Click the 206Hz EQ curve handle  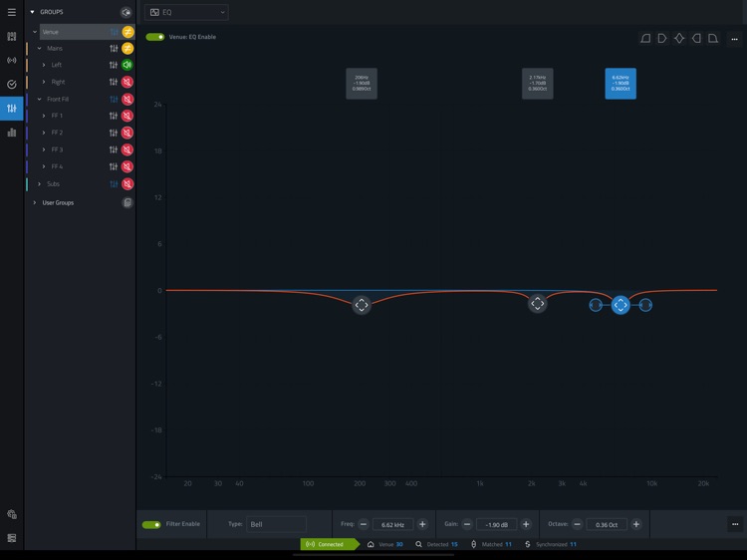362,305
